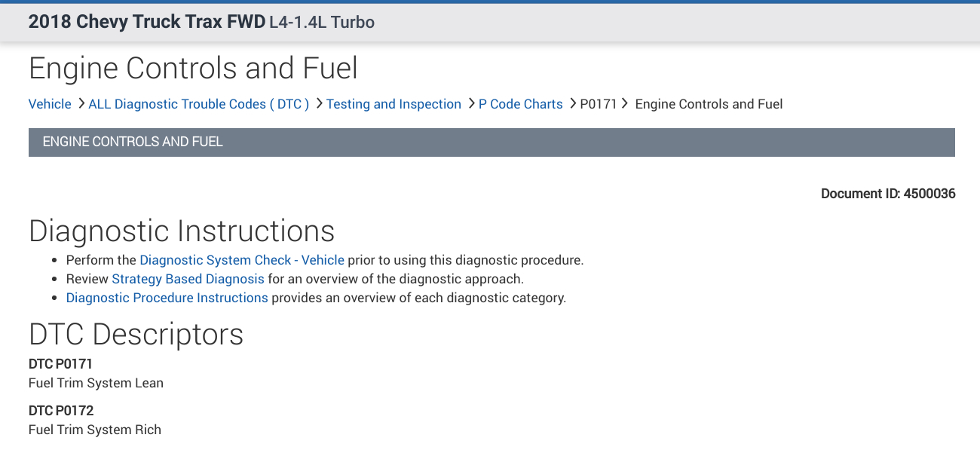Image resolution: width=980 pixels, height=453 pixels.
Task: Click the chevron after P Code Charts
Action: pyautogui.click(x=572, y=103)
